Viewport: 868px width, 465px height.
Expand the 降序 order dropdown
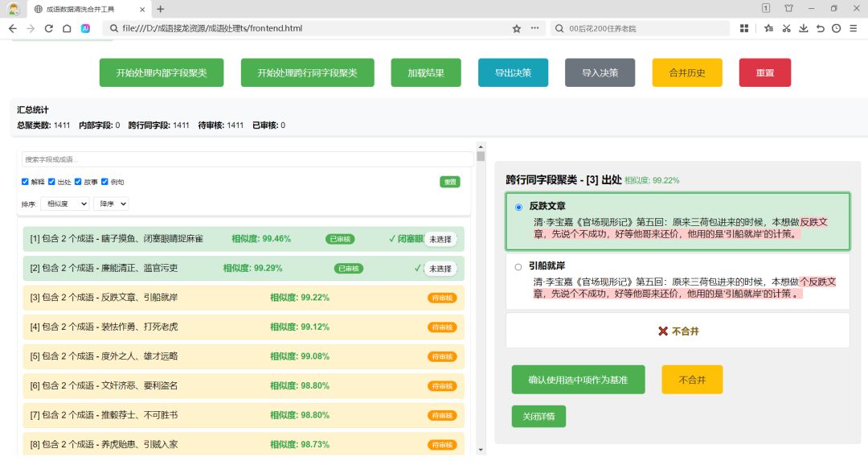[111, 204]
